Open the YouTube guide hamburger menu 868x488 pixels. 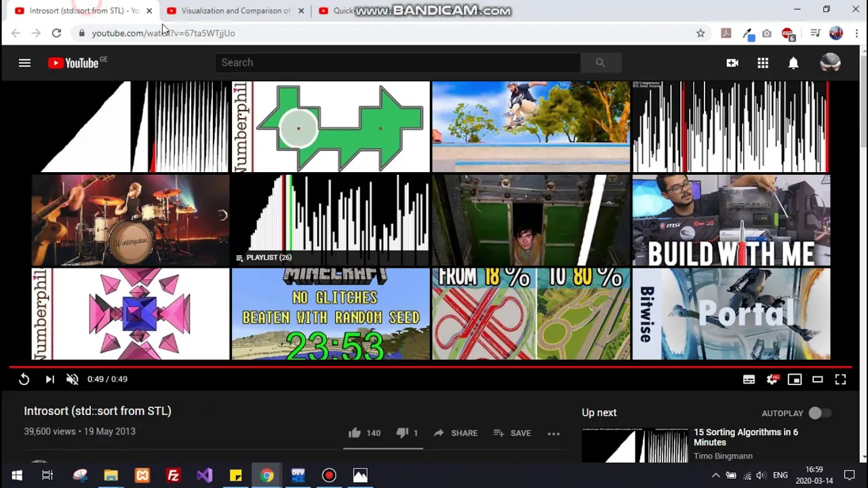[x=24, y=63]
